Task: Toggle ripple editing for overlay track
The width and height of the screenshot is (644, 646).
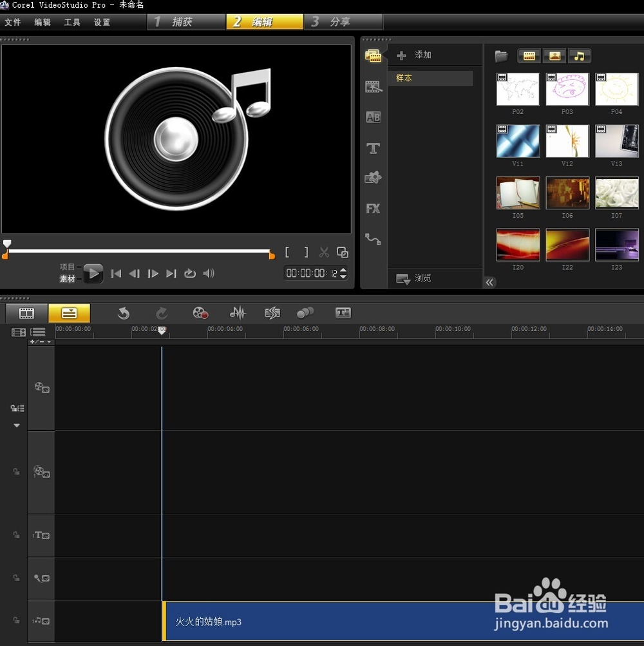Action: click(16, 471)
